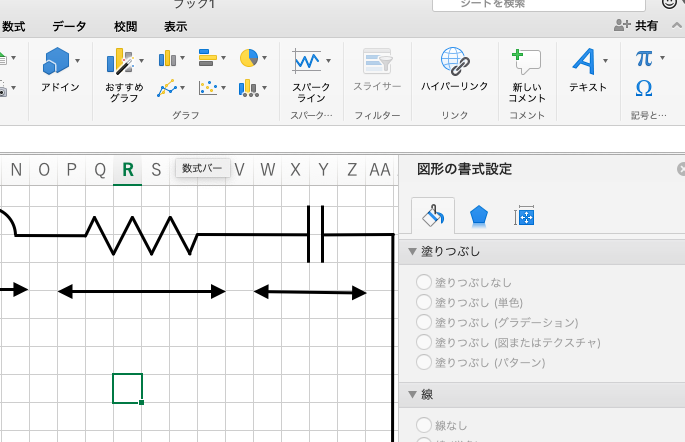Collapse the 塗りつぶし section
685x442 pixels.
(412, 251)
